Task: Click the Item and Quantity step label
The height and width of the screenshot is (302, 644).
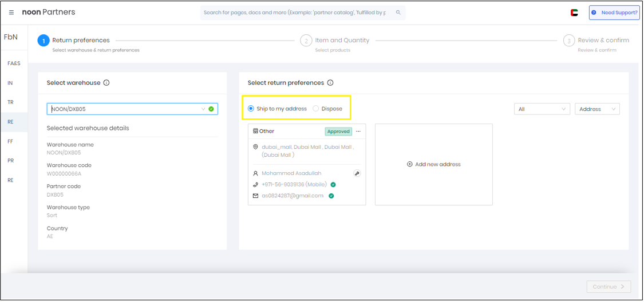Action: point(342,40)
